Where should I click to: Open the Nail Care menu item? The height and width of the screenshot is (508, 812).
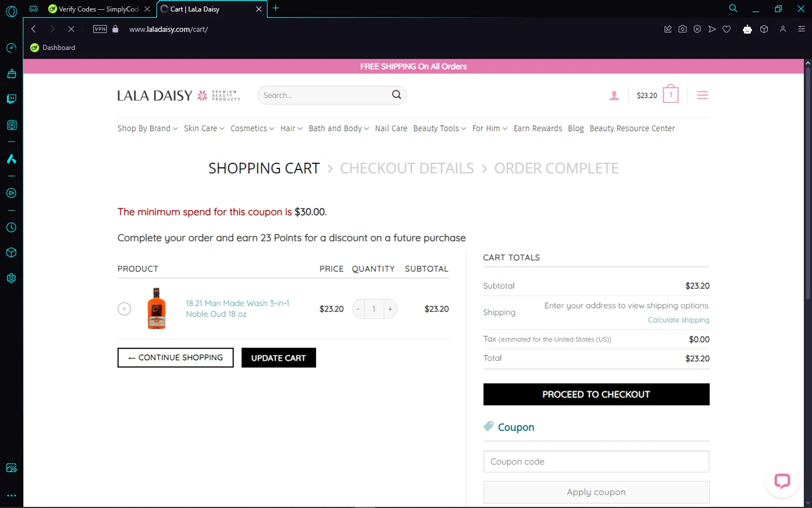(391, 128)
